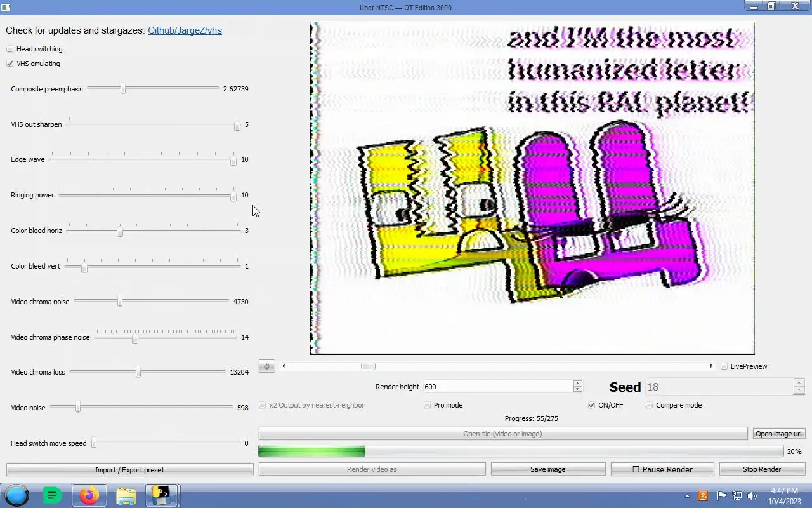Click the Color bleed horiz slider handle
This screenshot has height=508, width=812.
coord(120,231)
